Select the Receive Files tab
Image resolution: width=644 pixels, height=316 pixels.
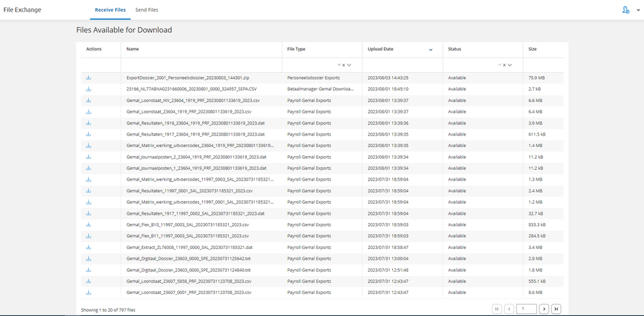(110, 10)
